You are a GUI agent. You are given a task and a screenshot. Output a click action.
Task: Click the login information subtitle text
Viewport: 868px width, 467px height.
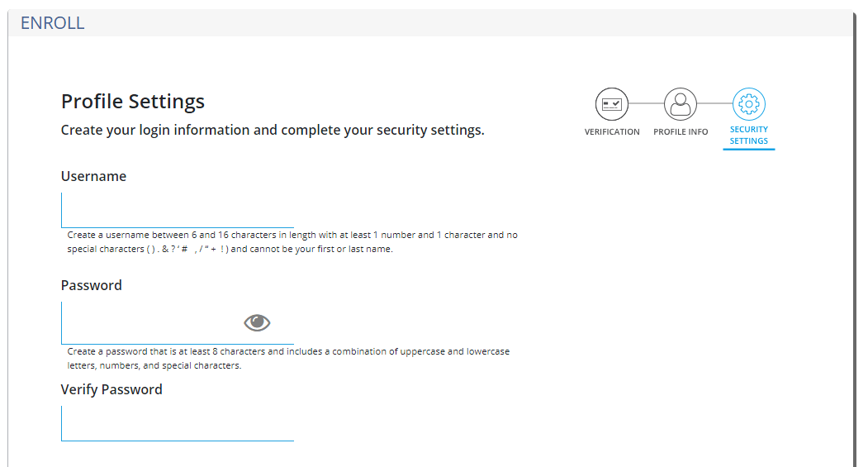[273, 131]
